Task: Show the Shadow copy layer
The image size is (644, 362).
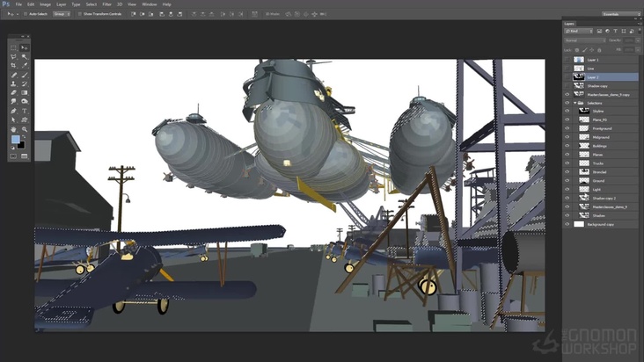Action: 567,86
